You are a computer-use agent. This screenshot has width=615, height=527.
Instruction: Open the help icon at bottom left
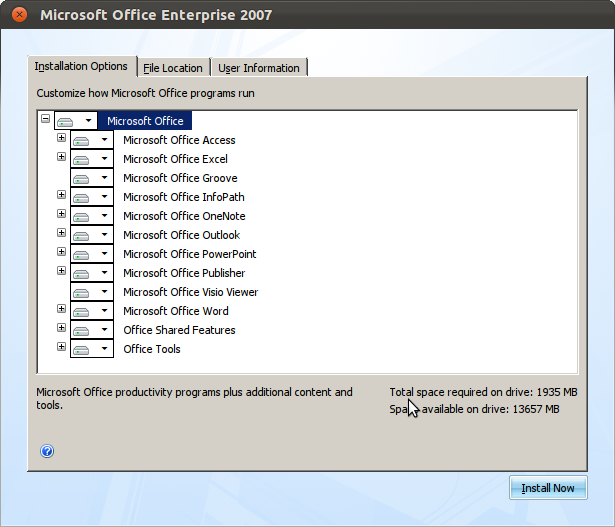point(47,451)
